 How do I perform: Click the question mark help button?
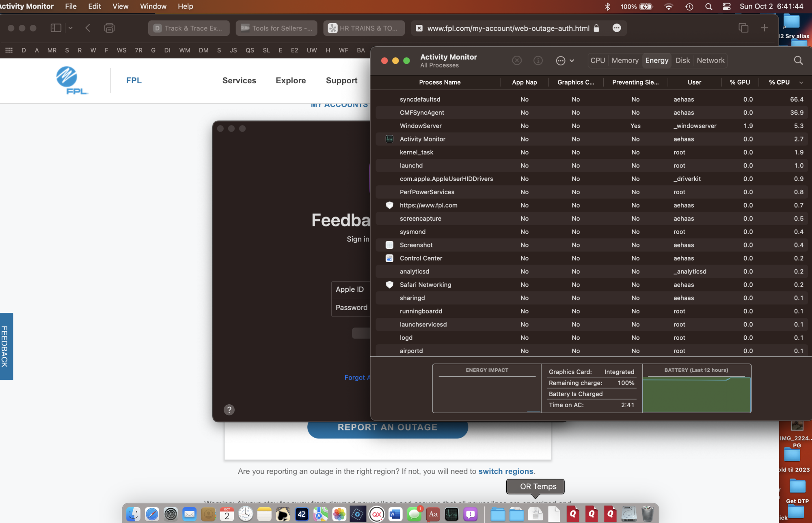point(229,410)
